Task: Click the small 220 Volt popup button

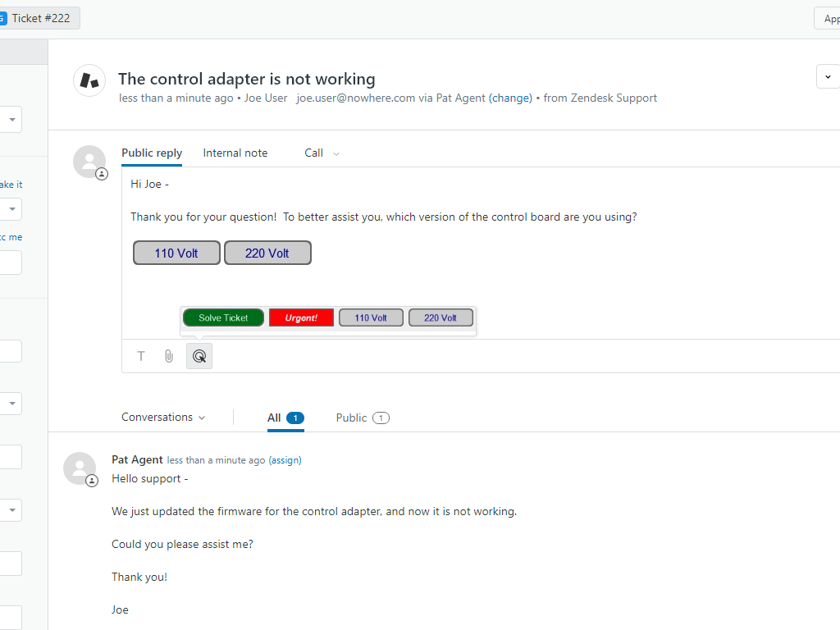Action: [x=441, y=317]
